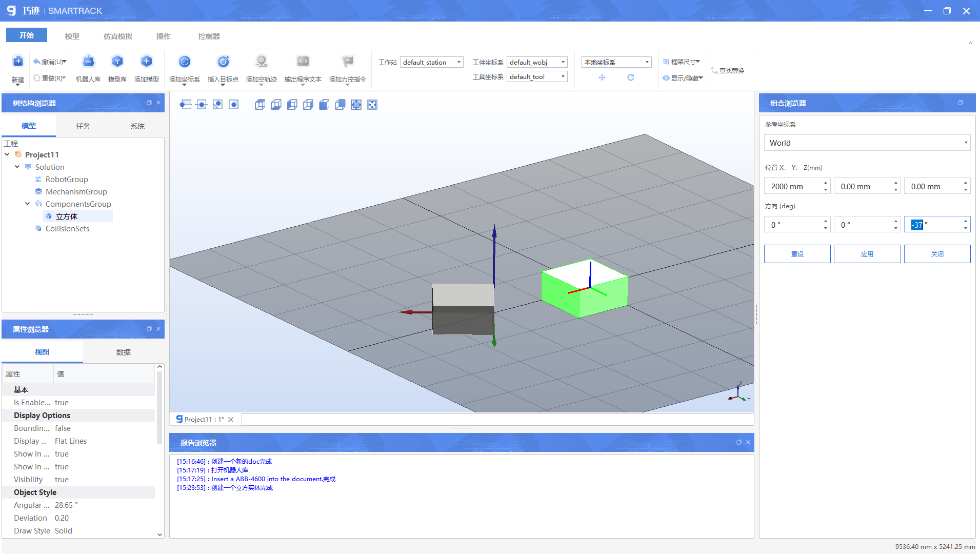
Task: Switch to the 任务 tree tab
Action: pyautogui.click(x=83, y=126)
